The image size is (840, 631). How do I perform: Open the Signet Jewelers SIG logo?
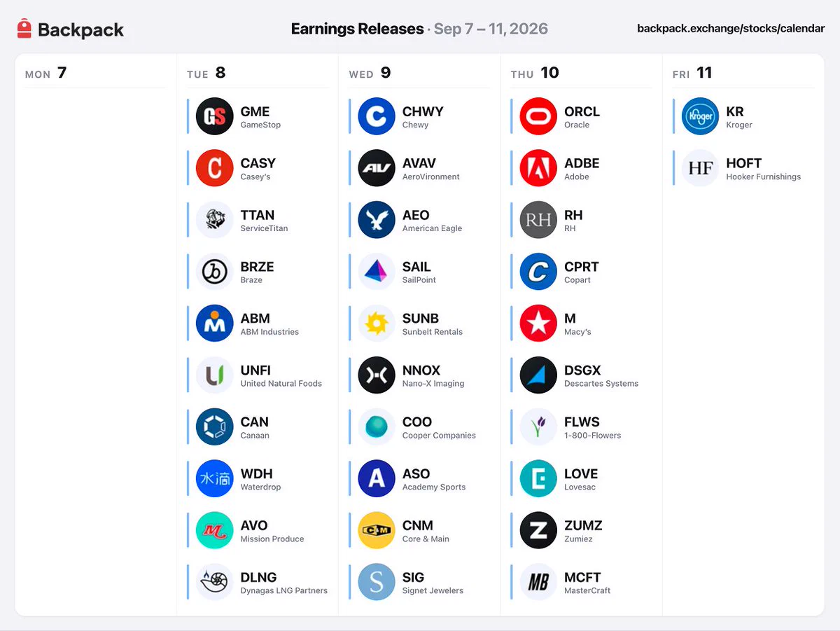point(377,583)
